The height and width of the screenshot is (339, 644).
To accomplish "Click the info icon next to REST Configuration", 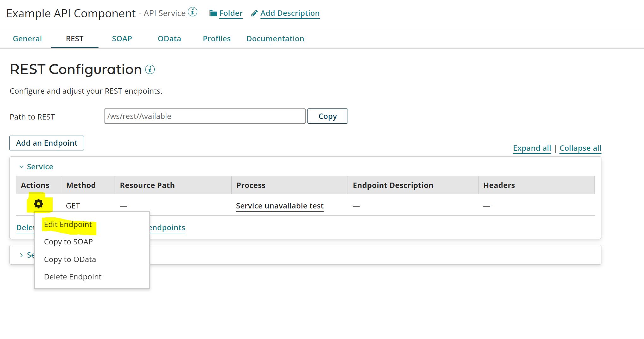I will pos(150,69).
